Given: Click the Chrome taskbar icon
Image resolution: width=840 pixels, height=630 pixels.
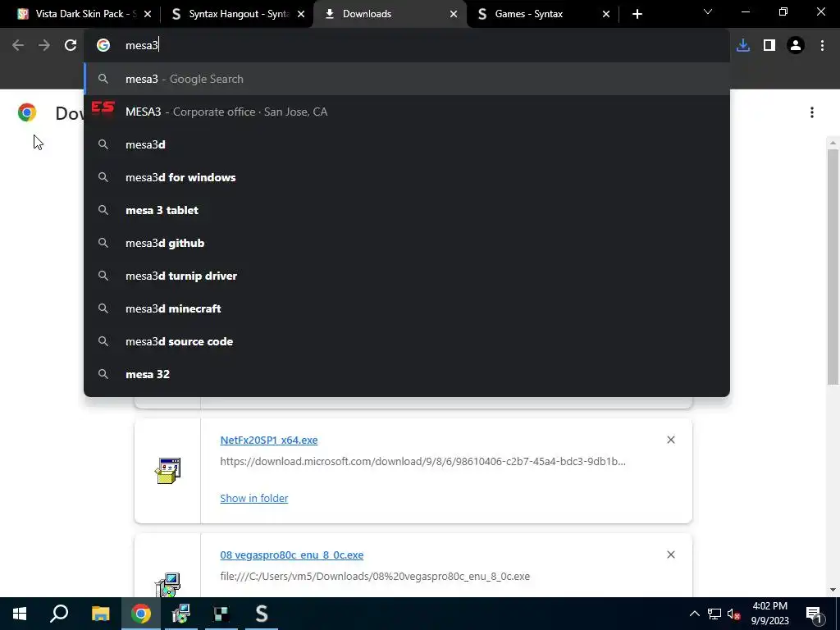Looking at the screenshot, I should 141,614.
